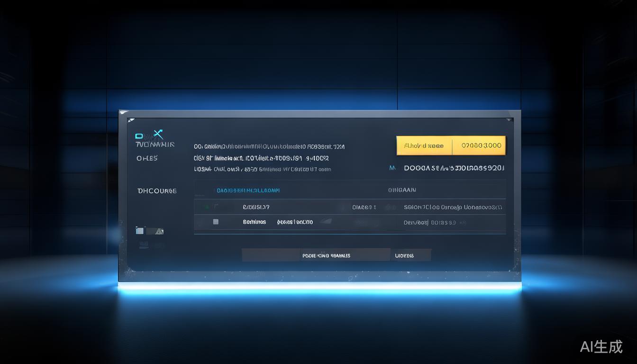Expand the OINGAAN column header
The width and height of the screenshot is (637, 364).
pyautogui.click(x=402, y=190)
